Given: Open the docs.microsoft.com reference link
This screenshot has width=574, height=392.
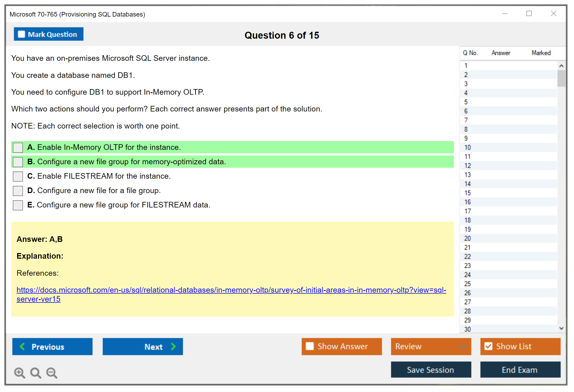Looking at the screenshot, I should 231,290.
